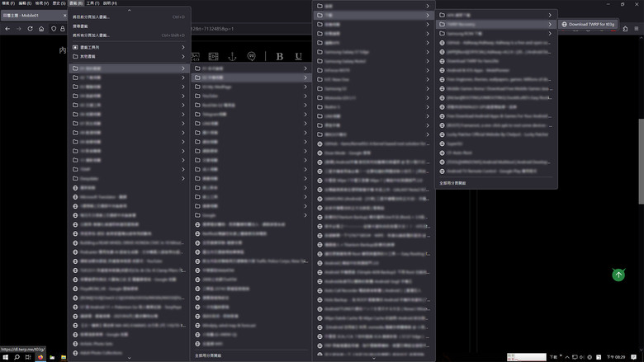Image resolution: width=644 pixels, height=362 pixels.
Task: Click the forward navigation arrow
Action: [x=18, y=29]
